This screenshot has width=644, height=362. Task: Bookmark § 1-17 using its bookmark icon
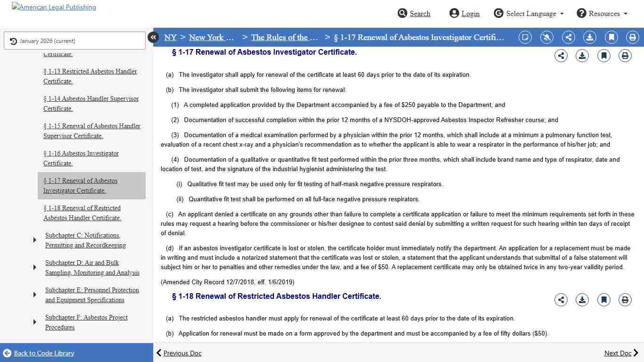603,55
